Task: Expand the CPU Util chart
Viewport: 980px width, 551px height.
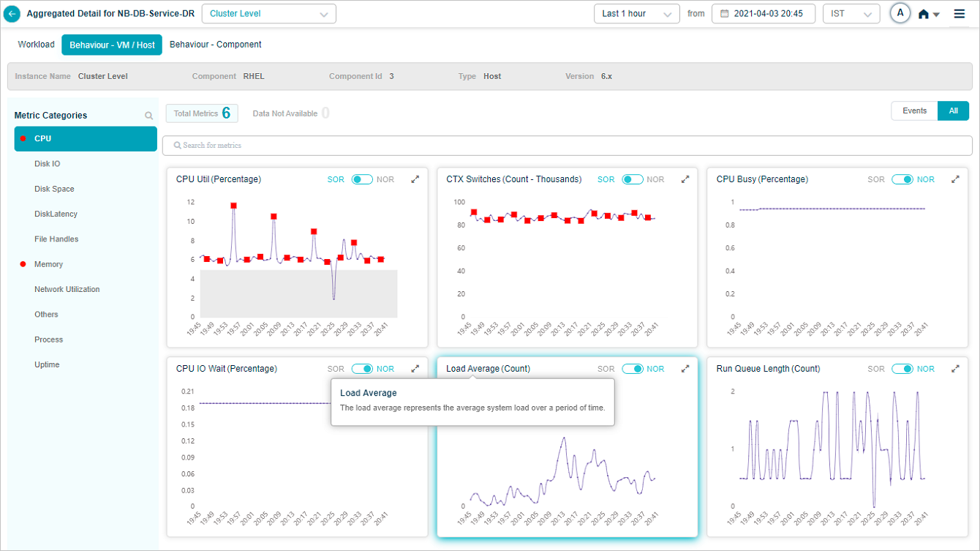Action: pyautogui.click(x=415, y=179)
